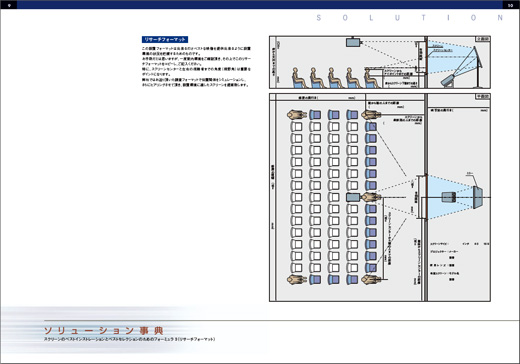Click the 立面図 label box
This screenshot has height=364, width=520.
click(x=482, y=39)
